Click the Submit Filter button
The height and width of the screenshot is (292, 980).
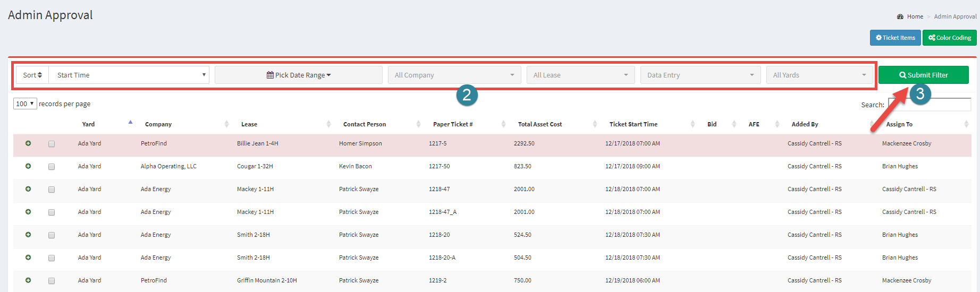[924, 75]
